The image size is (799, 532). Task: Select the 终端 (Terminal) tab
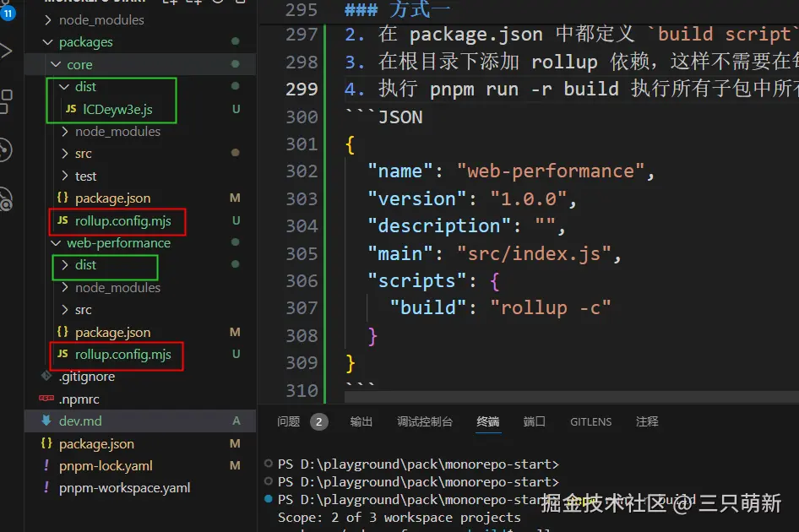click(x=487, y=421)
